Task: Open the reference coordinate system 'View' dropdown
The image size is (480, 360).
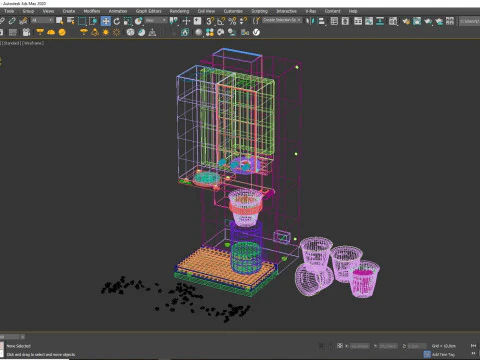Action: click(x=156, y=21)
